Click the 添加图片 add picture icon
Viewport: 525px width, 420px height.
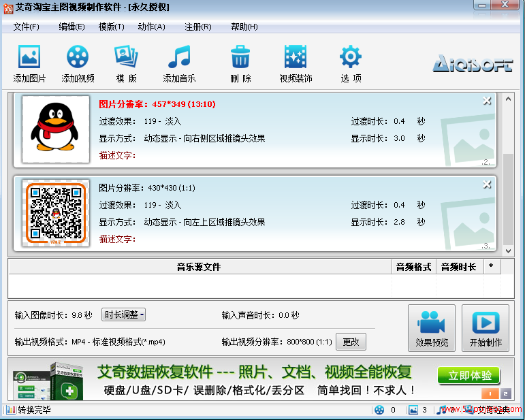(x=29, y=56)
